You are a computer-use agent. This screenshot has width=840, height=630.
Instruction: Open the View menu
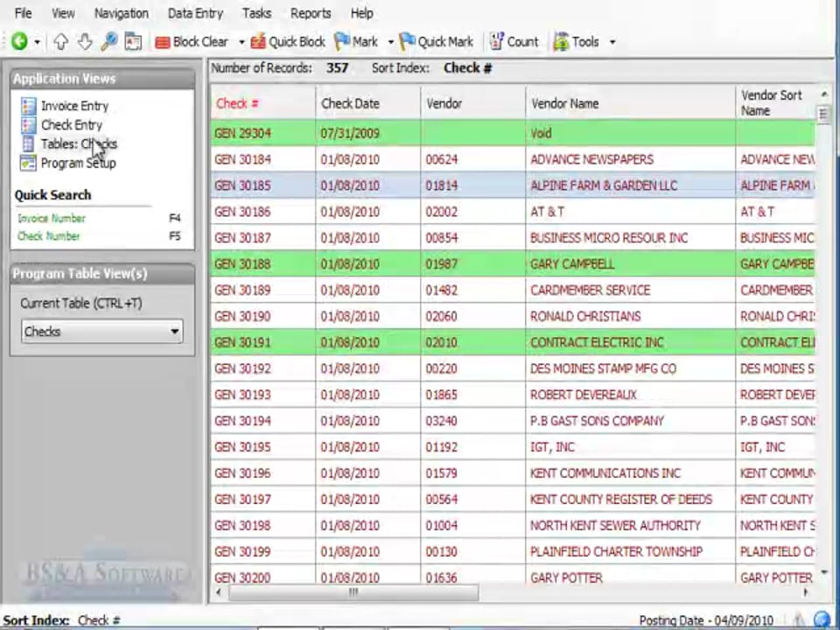(x=63, y=13)
